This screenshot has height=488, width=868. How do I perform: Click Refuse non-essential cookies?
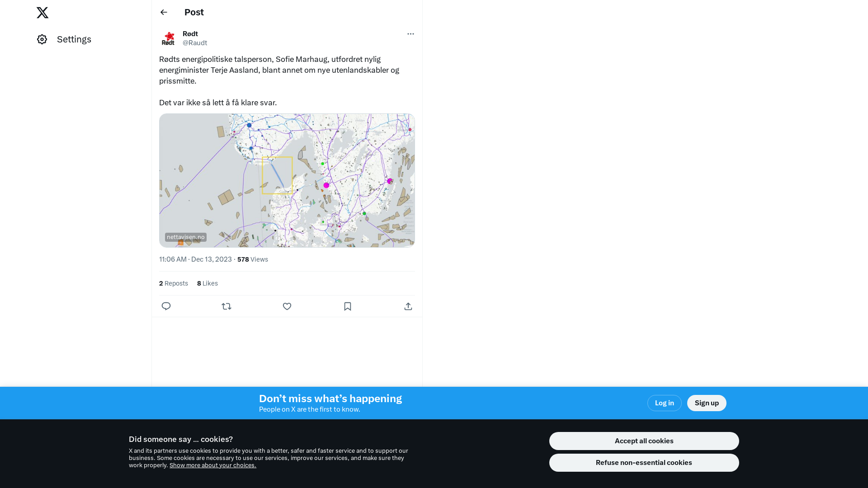point(644,463)
